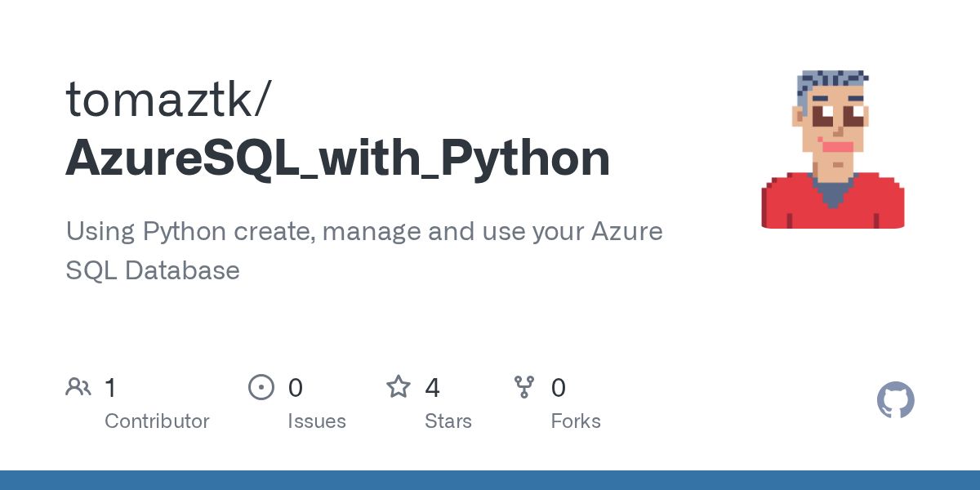Open the Stars label

(x=448, y=421)
